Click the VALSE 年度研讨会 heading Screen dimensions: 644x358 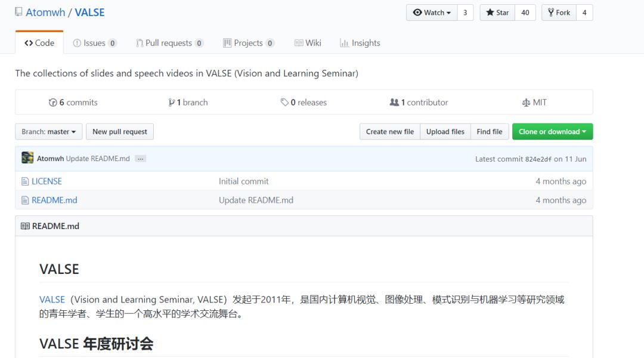coord(97,344)
